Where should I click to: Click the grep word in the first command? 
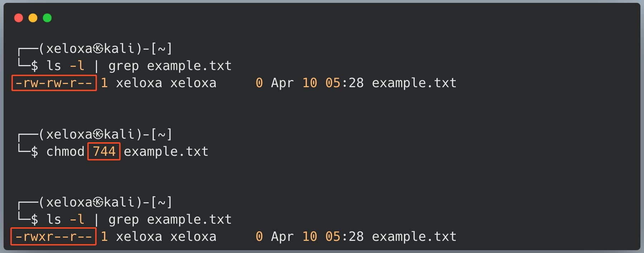pyautogui.click(x=123, y=66)
